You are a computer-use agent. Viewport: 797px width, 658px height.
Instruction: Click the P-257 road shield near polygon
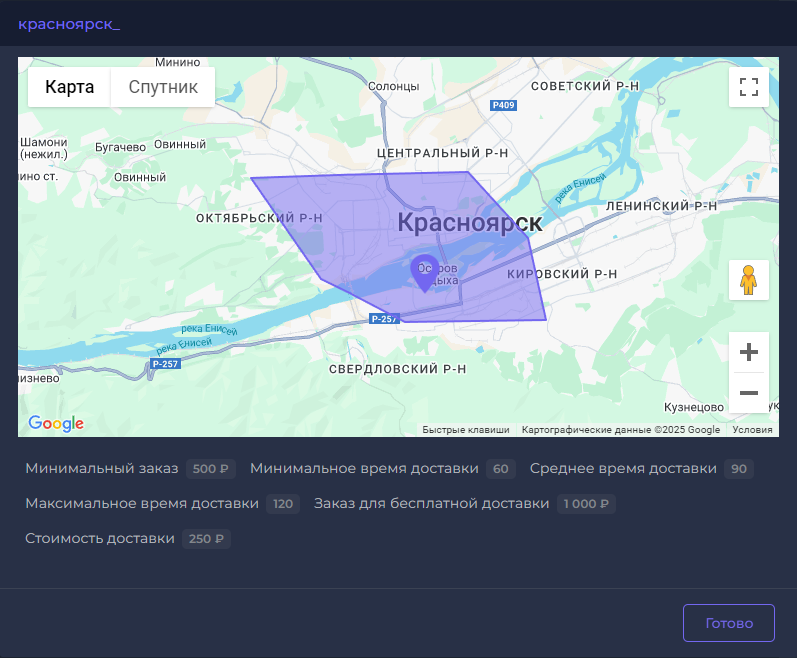(x=383, y=319)
